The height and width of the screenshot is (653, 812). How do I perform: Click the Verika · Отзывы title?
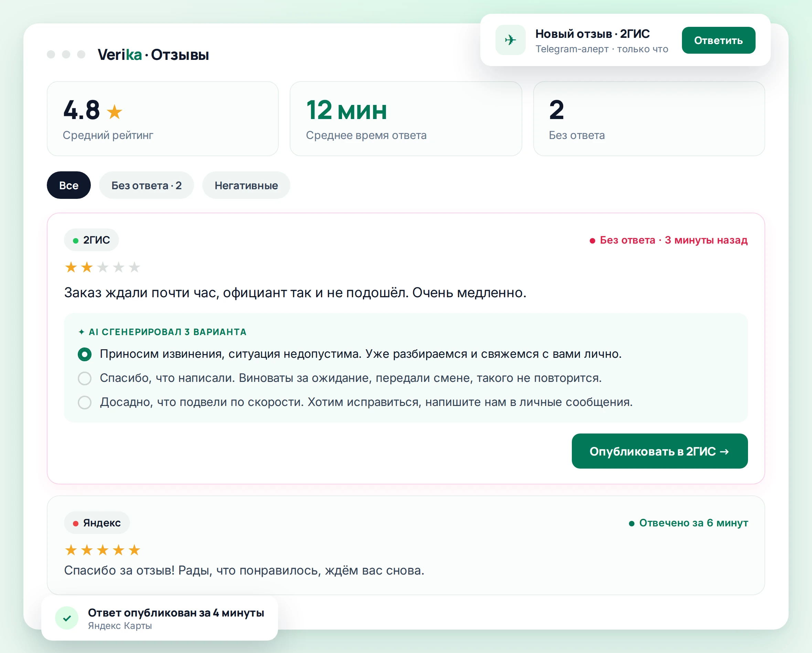[x=153, y=55]
